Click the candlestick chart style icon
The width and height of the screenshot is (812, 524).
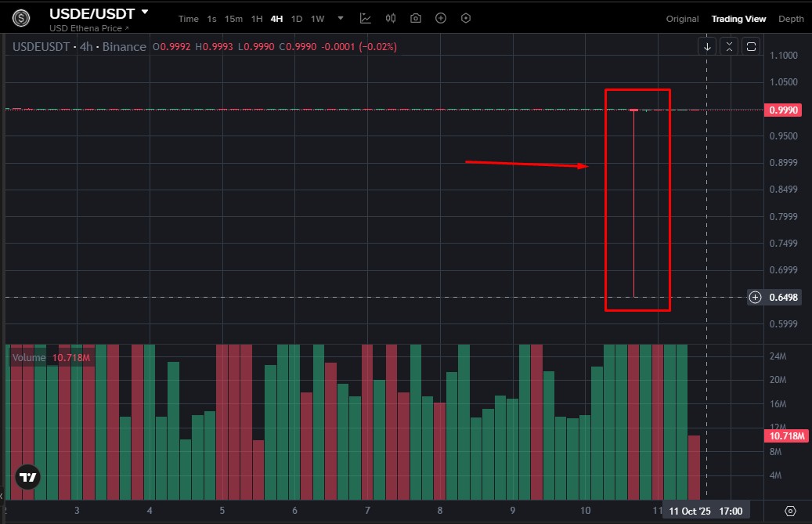391,18
